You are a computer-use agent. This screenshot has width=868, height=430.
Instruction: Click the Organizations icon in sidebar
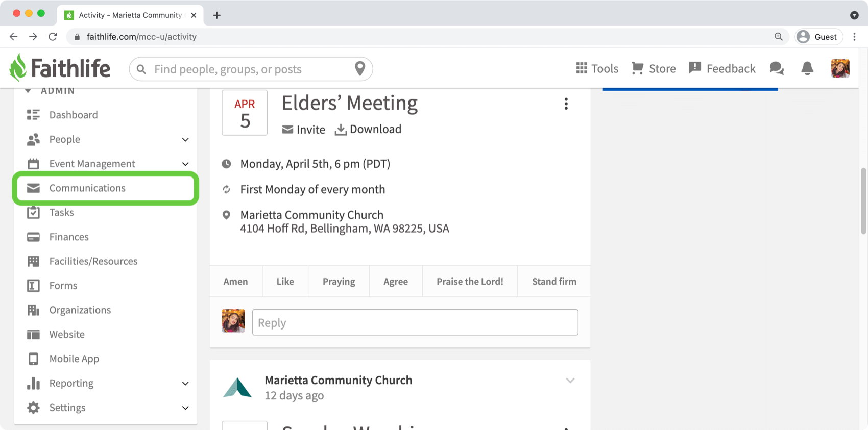tap(33, 310)
